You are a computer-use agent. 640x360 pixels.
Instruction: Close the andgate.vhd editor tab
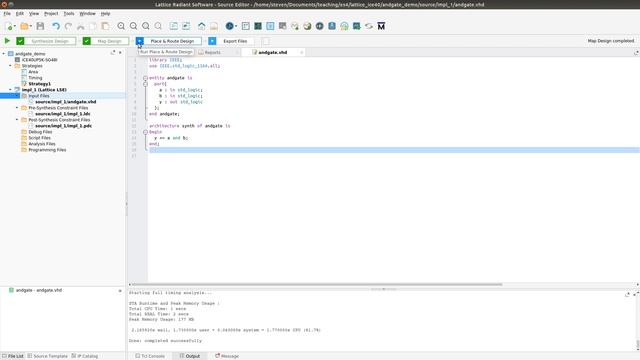pos(301,52)
